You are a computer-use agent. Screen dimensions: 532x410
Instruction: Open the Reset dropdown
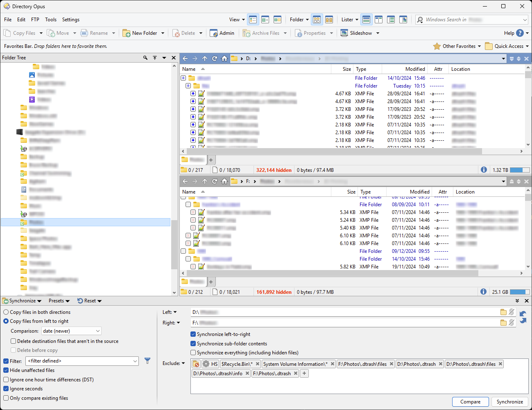pos(90,301)
